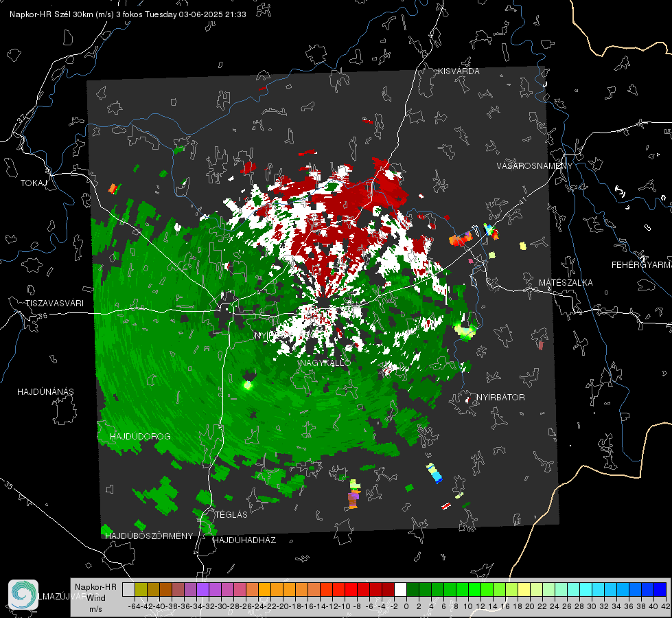Click the 42 value at the legend scale end
This screenshot has height=618, width=672.
tap(666, 606)
